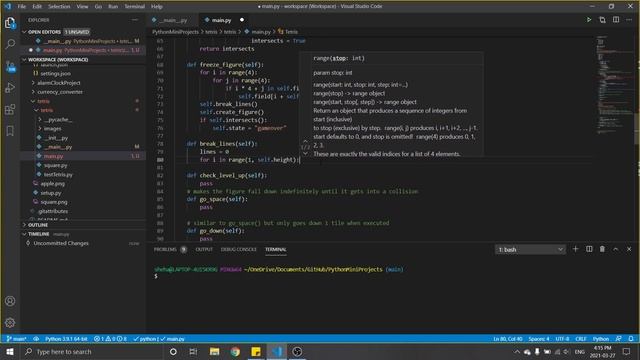Screen dimensions: 640x360
Task: Open the Terminal menu
Action: pyautogui.click(x=134, y=6)
